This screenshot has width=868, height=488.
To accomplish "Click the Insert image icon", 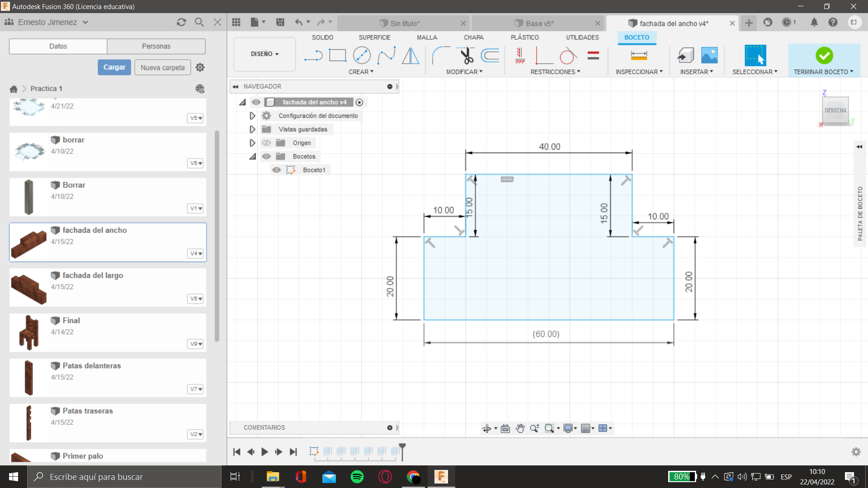I will coord(709,56).
